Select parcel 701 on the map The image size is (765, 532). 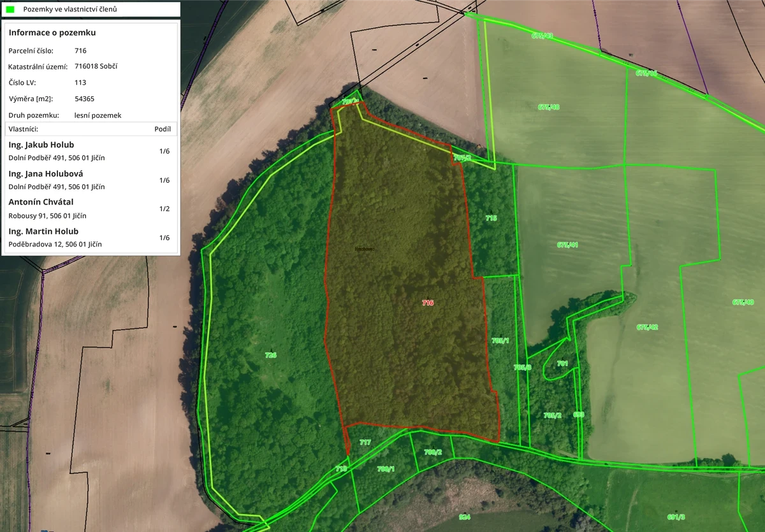tap(562, 363)
